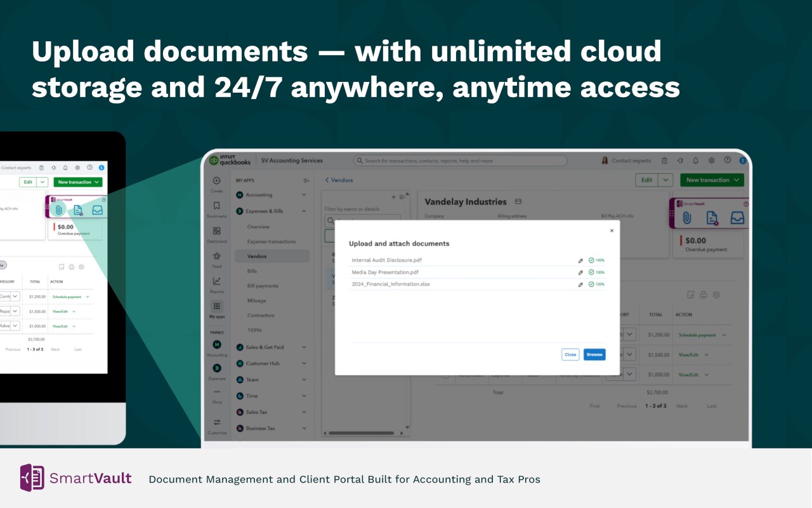Select Contractors in the menu
Viewport: 812px width, 508px height.
tap(261, 316)
